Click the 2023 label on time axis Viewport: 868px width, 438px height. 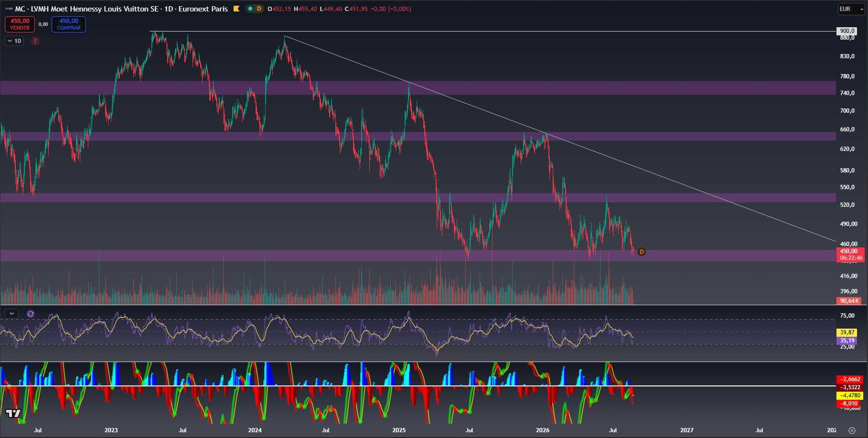111,430
